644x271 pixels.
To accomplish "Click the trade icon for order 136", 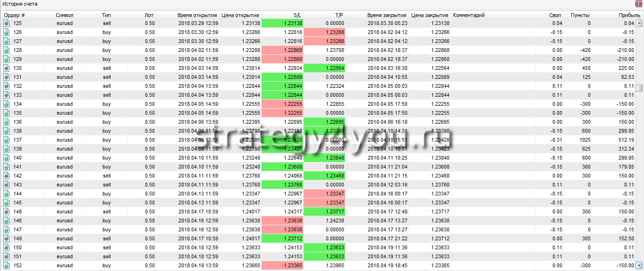I will pyautogui.click(x=7, y=122).
